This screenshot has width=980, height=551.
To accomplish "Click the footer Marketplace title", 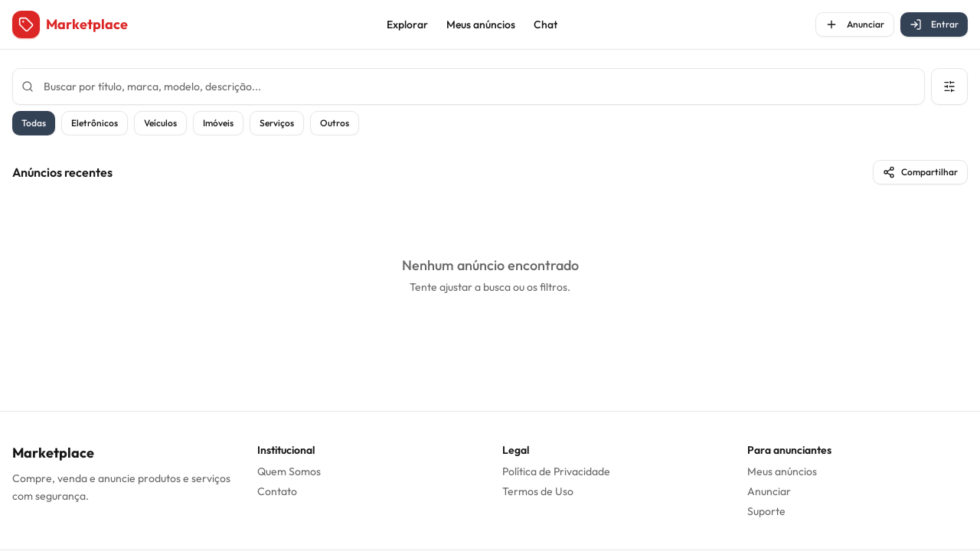I will click(53, 452).
